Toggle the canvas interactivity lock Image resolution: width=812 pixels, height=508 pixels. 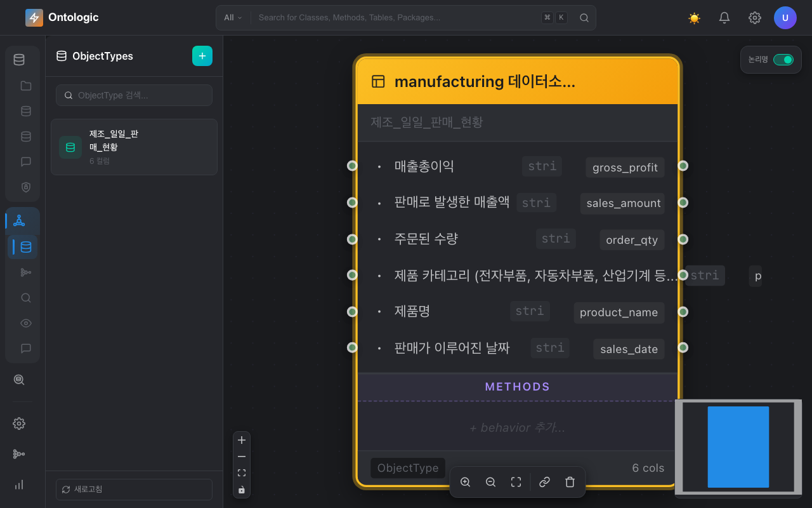coord(242,490)
